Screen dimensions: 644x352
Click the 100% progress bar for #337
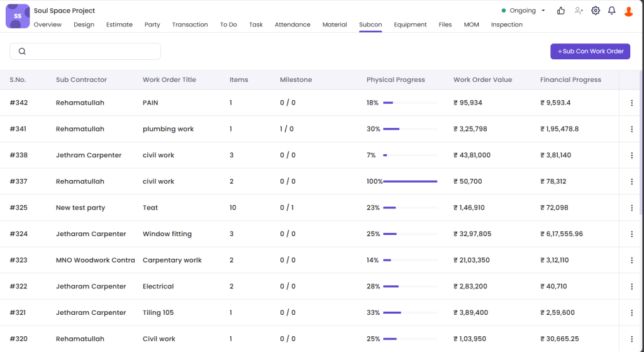point(409,181)
